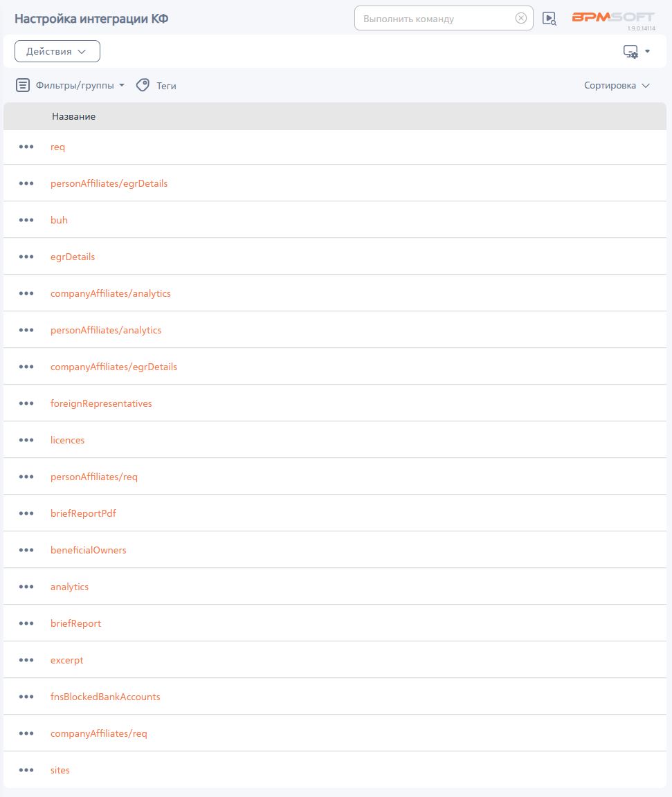The image size is (672, 797).
Task: Expand the Действия dropdown
Action: pos(57,51)
